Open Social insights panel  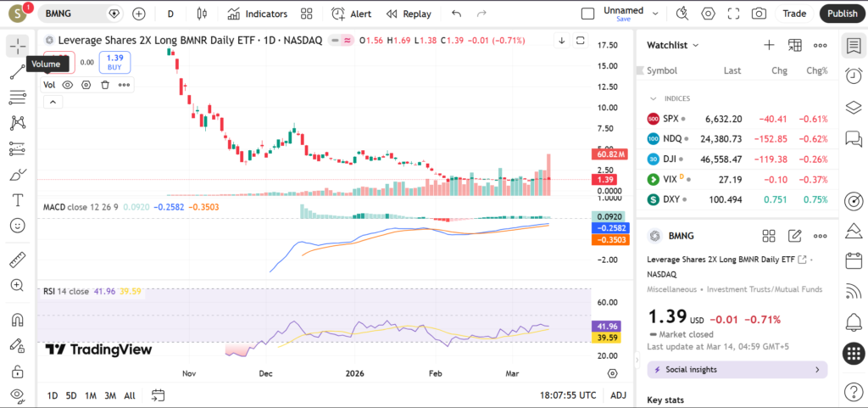pos(737,370)
